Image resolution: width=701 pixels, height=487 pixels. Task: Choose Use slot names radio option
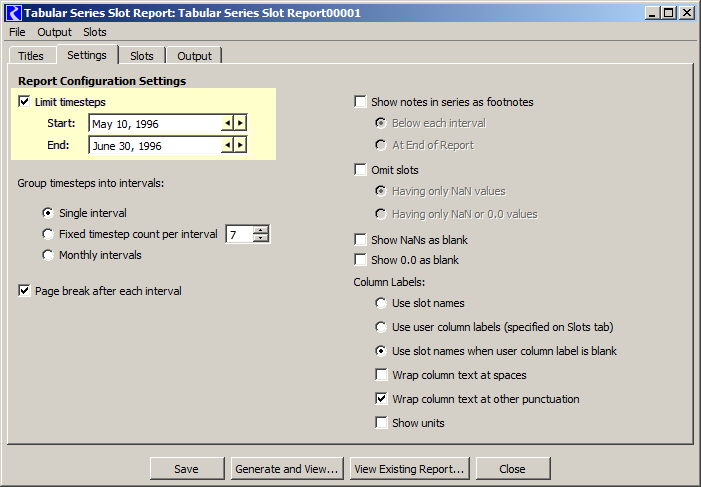click(381, 303)
